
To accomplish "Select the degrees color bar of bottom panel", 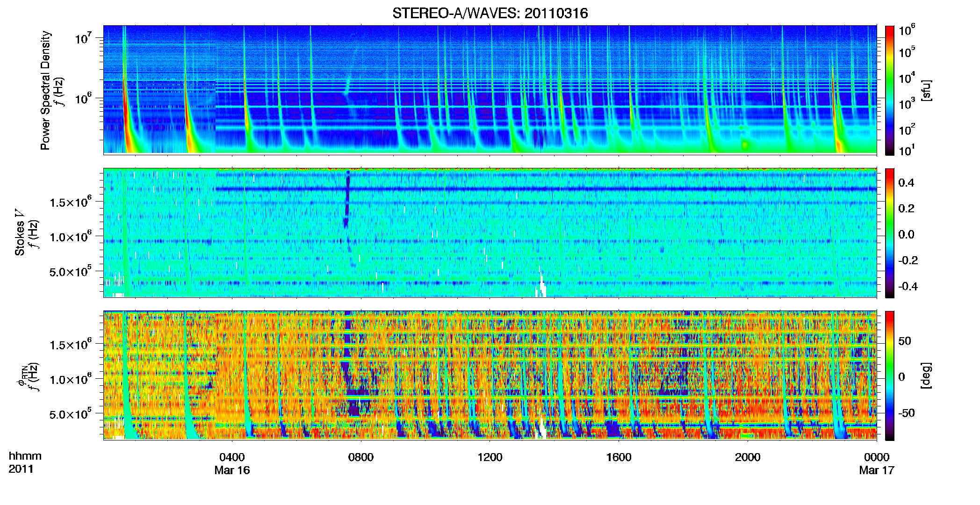I will coord(890,375).
